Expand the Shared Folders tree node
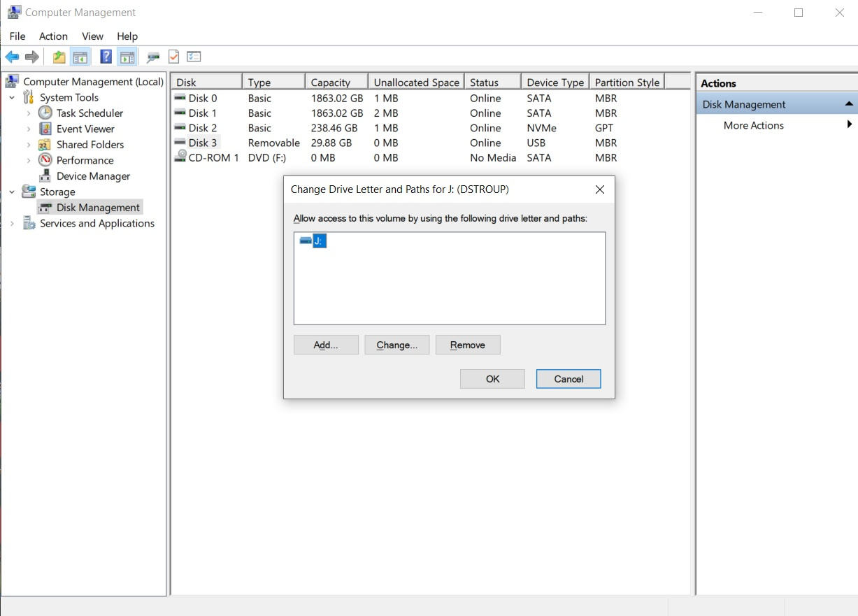The height and width of the screenshot is (616, 858). tap(29, 145)
